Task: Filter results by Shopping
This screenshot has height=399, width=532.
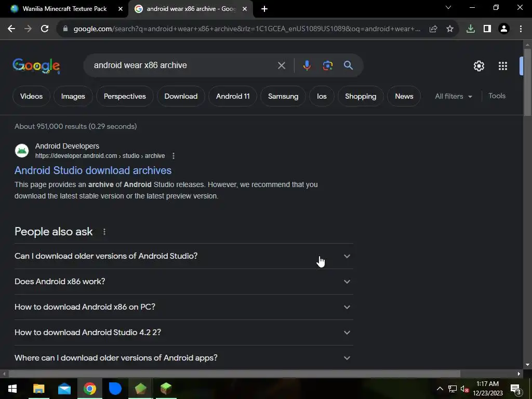Action: pos(361,96)
